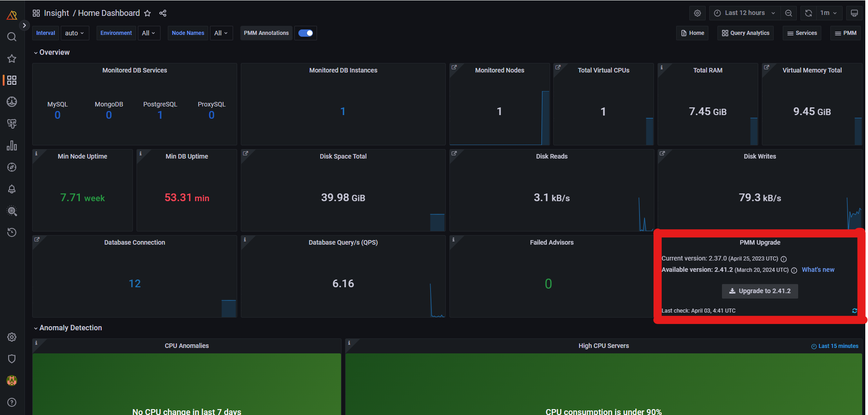This screenshot has height=415, width=868.
Task: Open the What's new link
Action: [818, 270]
